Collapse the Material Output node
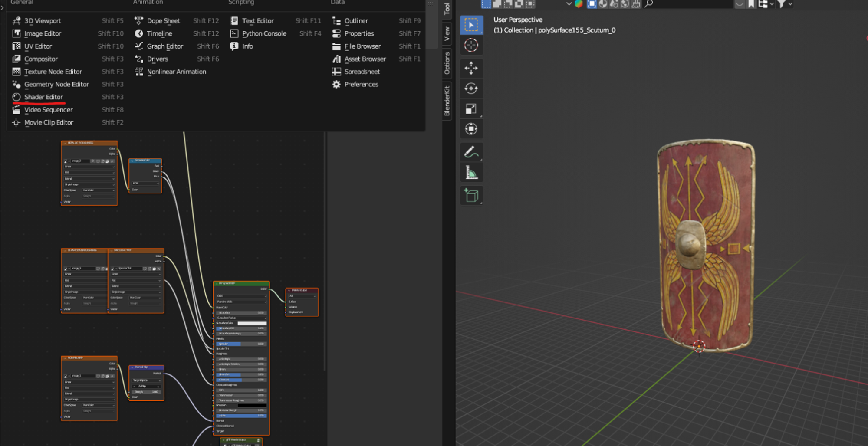This screenshot has width=868, height=446. pos(289,290)
